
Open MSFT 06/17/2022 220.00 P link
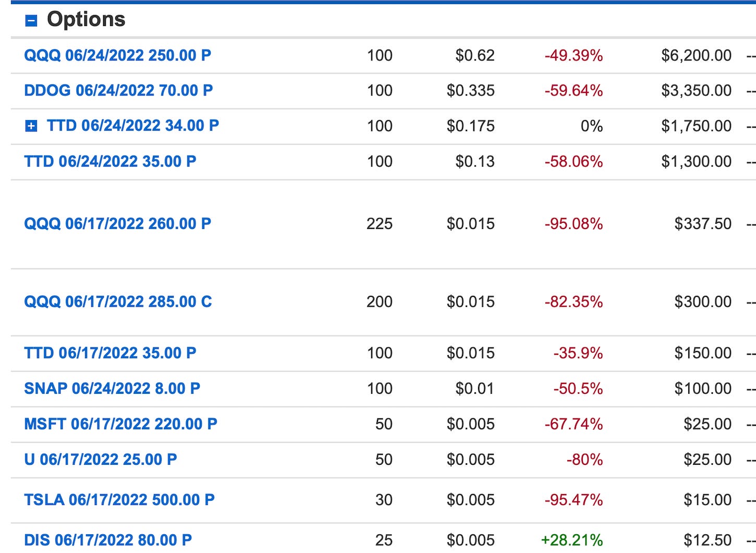pos(120,424)
